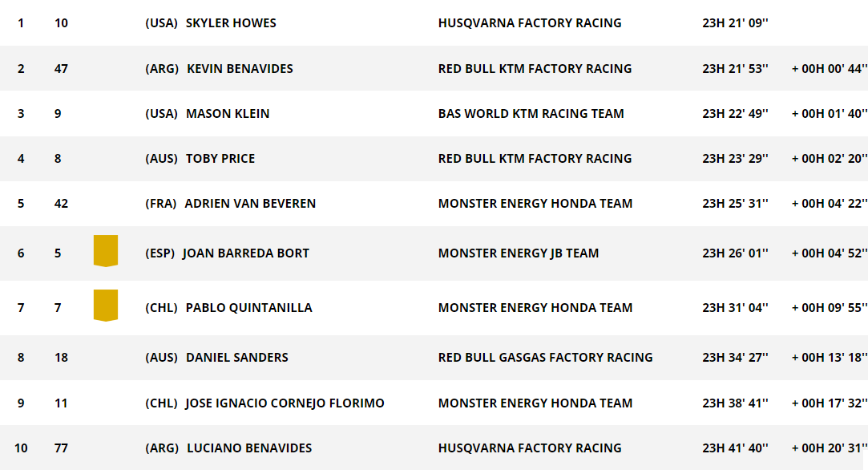Open rider Skyler Howes' name
This screenshot has width=868, height=470.
coord(231,22)
